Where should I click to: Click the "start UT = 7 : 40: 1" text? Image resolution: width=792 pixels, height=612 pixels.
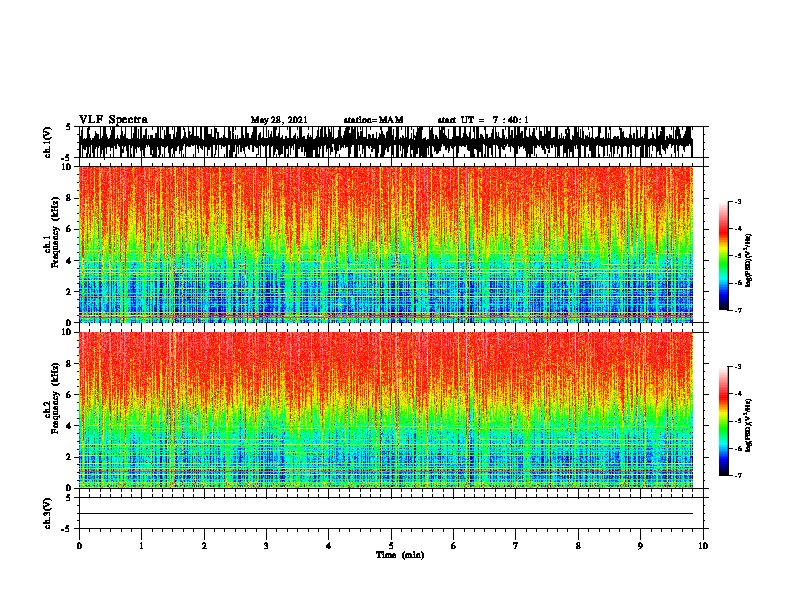[482, 120]
